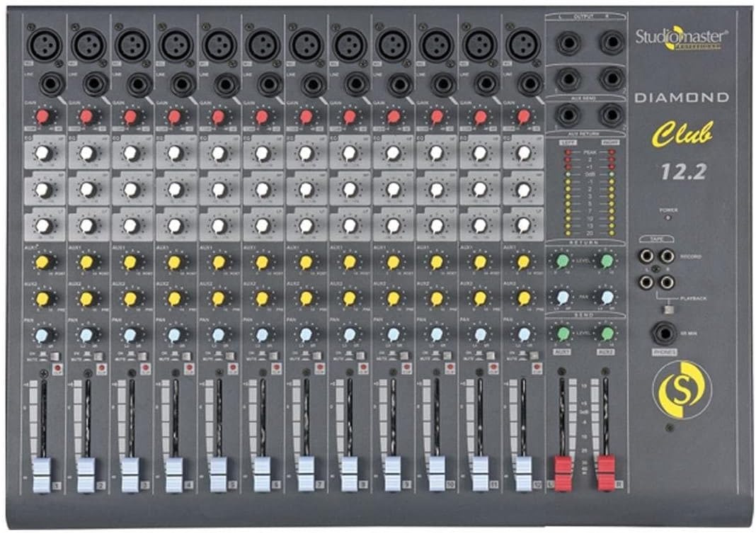Viewport: 756px width, 534px height.
Task: Turn the green RETURN LEVEL knob
Action: (x=561, y=259)
